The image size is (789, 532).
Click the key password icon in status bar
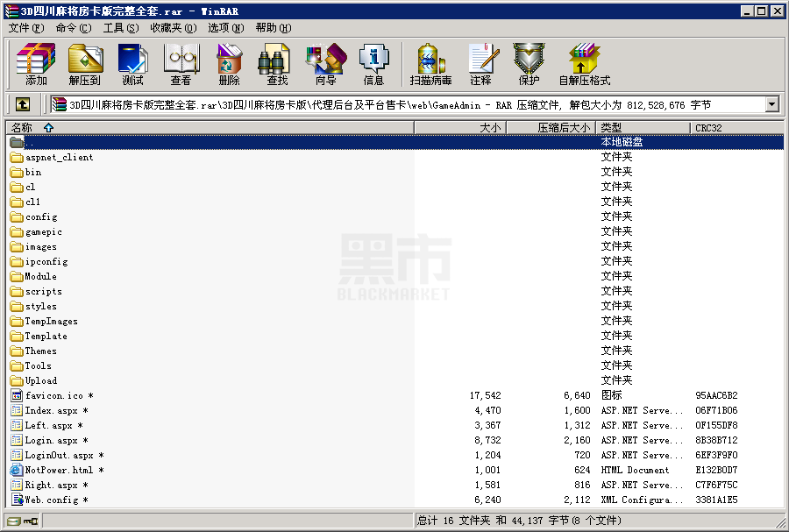click(32, 521)
